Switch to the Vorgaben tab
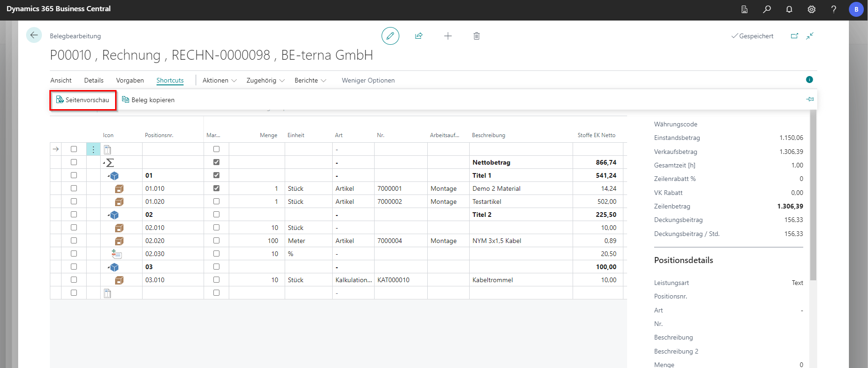 pos(130,80)
